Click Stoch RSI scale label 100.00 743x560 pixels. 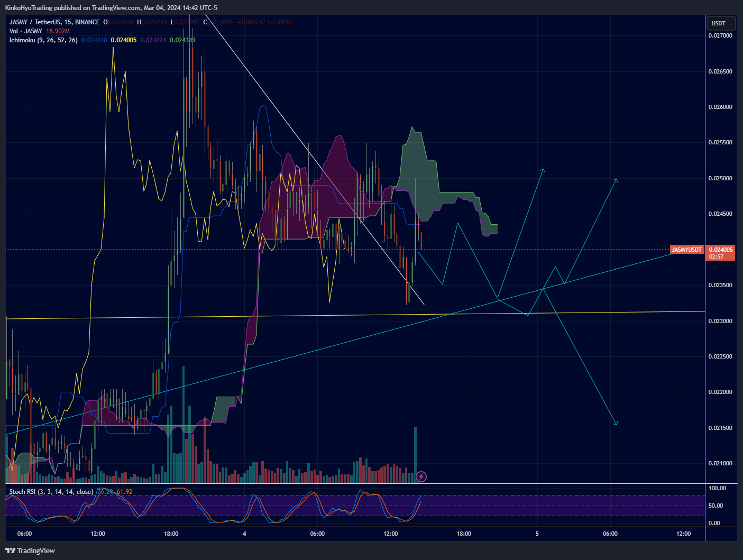coord(717,488)
